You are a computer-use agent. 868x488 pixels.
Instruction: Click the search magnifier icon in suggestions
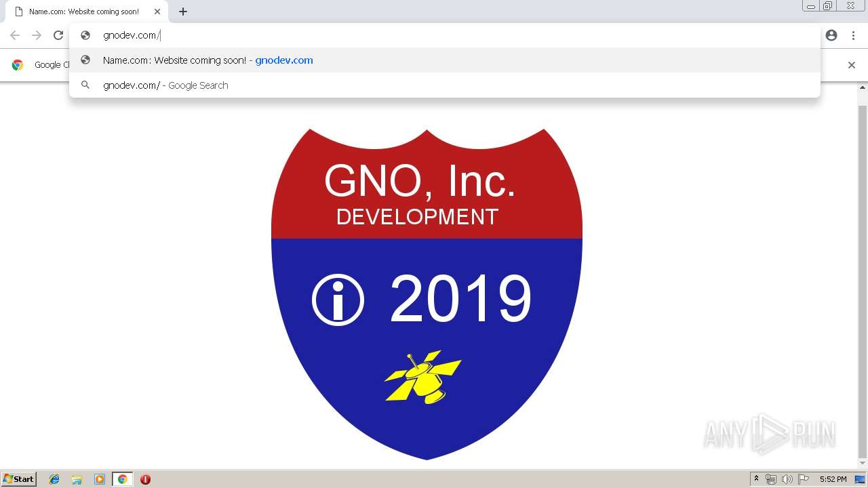[x=85, y=85]
